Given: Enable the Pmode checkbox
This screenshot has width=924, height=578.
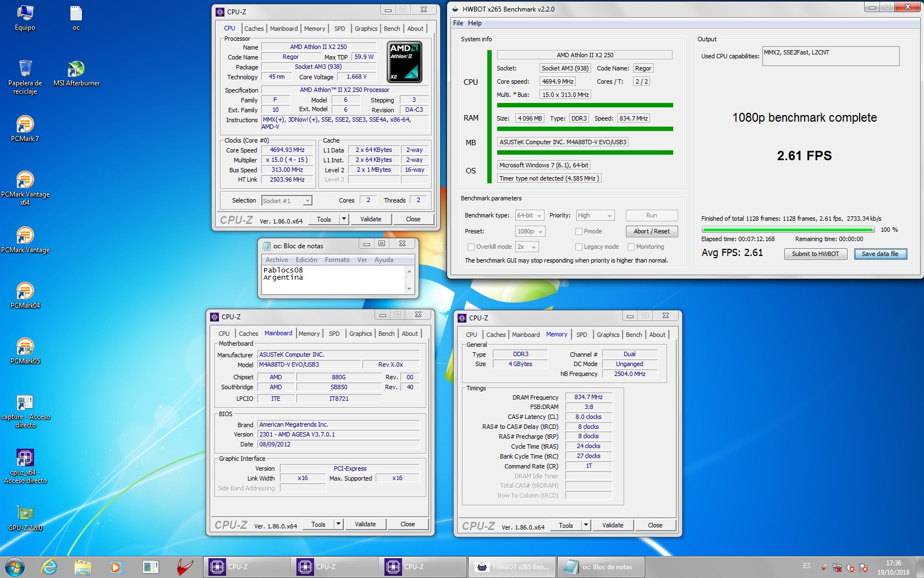Looking at the screenshot, I should [579, 231].
